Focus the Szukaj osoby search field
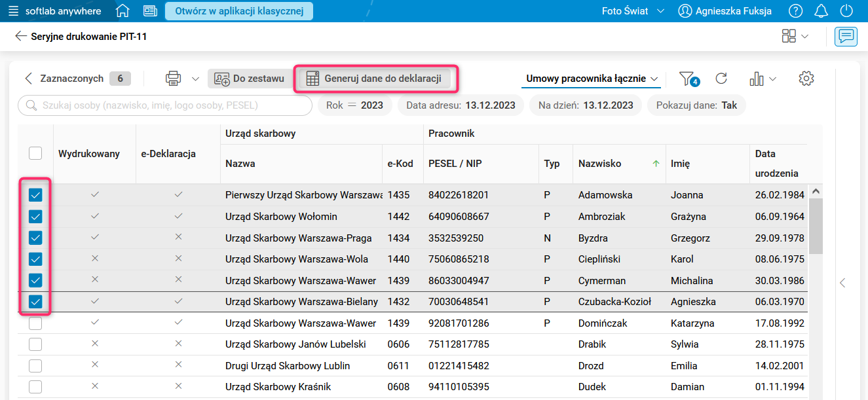This screenshot has width=868, height=400. pos(165,105)
